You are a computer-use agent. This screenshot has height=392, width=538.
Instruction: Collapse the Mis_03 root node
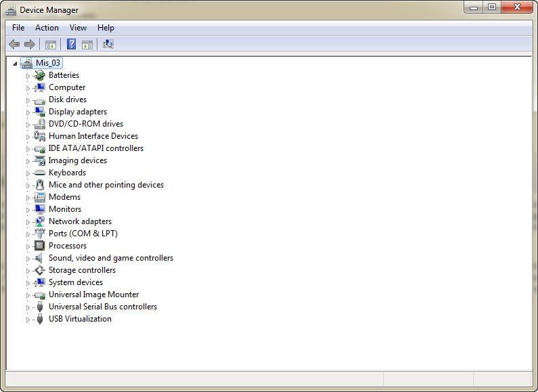coord(15,64)
